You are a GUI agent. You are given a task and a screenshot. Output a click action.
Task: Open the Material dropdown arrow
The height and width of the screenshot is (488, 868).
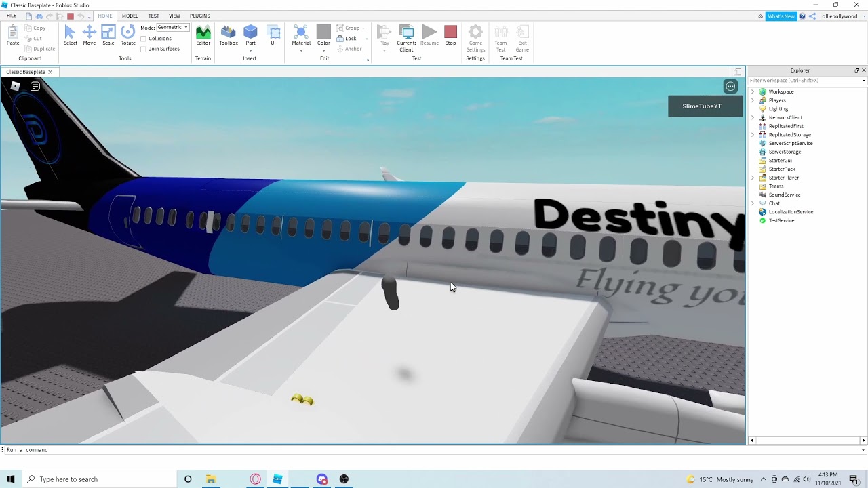tap(301, 51)
